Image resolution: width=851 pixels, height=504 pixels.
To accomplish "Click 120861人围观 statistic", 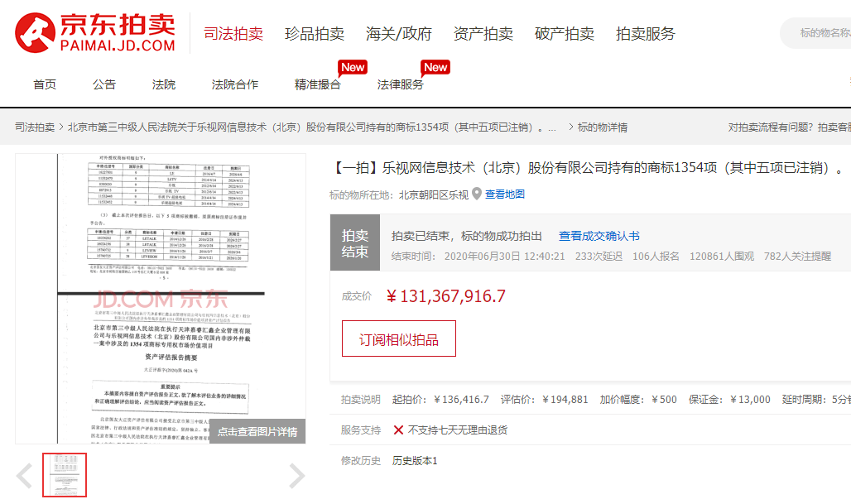I will (722, 256).
